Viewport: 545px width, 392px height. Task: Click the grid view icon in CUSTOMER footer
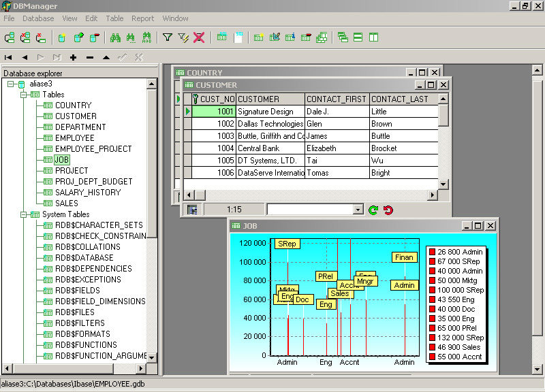192,210
